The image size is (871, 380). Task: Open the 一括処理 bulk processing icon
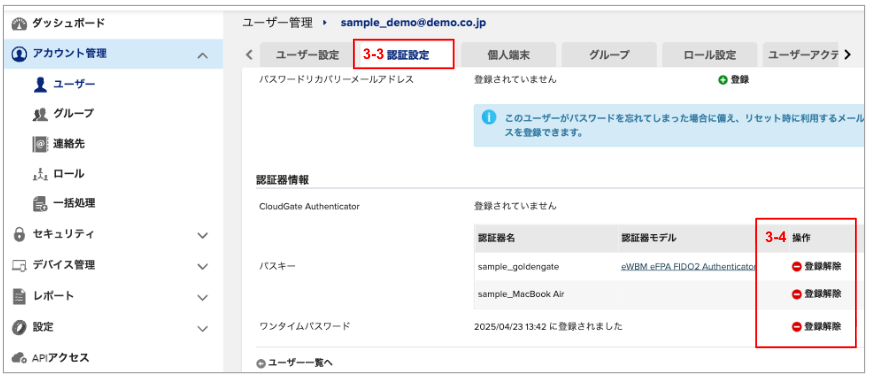[40, 204]
